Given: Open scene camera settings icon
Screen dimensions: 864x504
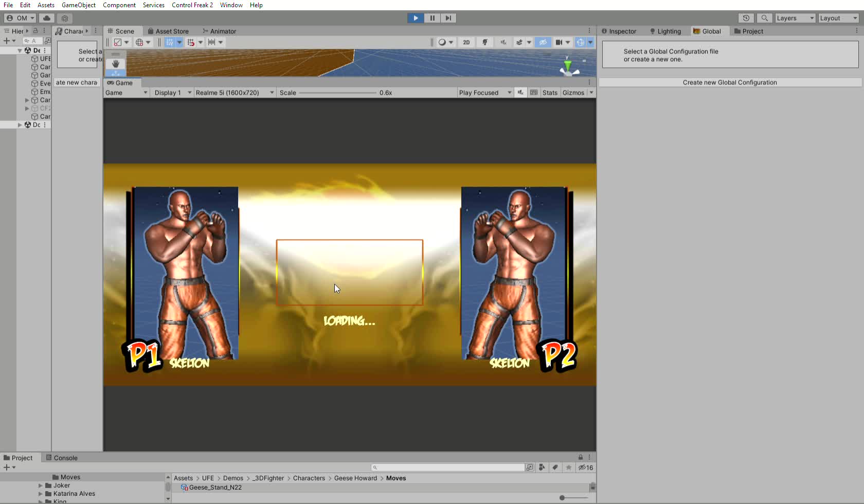Looking at the screenshot, I should pos(559,43).
